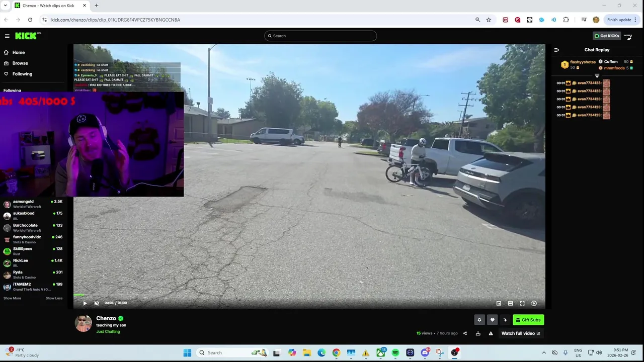Open Chrome Extensions puzzle menu
Viewport: 644px width, 362px height.
point(566,20)
